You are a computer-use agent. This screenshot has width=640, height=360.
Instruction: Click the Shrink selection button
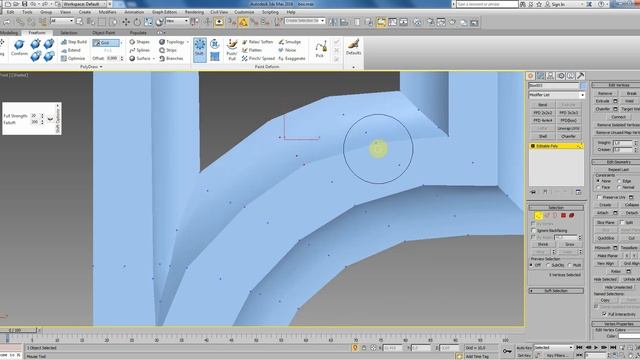point(542,244)
